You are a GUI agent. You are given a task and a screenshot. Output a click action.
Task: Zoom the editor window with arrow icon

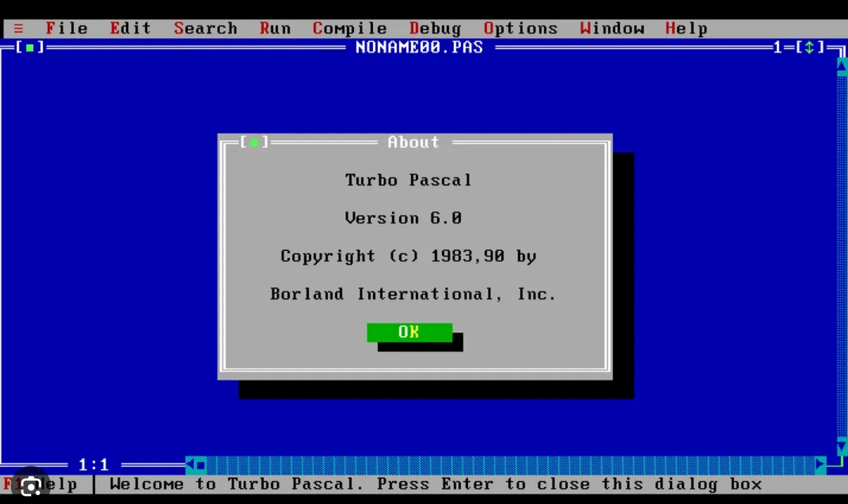(809, 47)
